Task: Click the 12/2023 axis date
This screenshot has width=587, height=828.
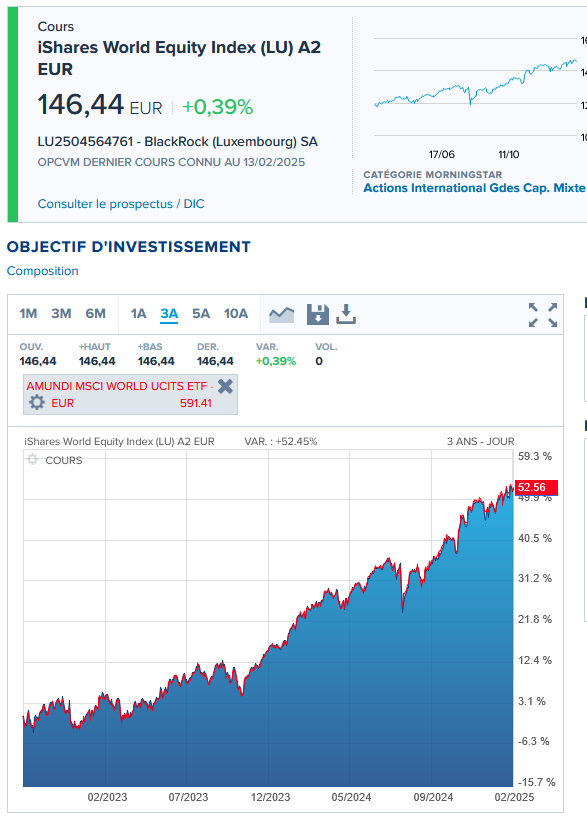Action: coord(270,797)
